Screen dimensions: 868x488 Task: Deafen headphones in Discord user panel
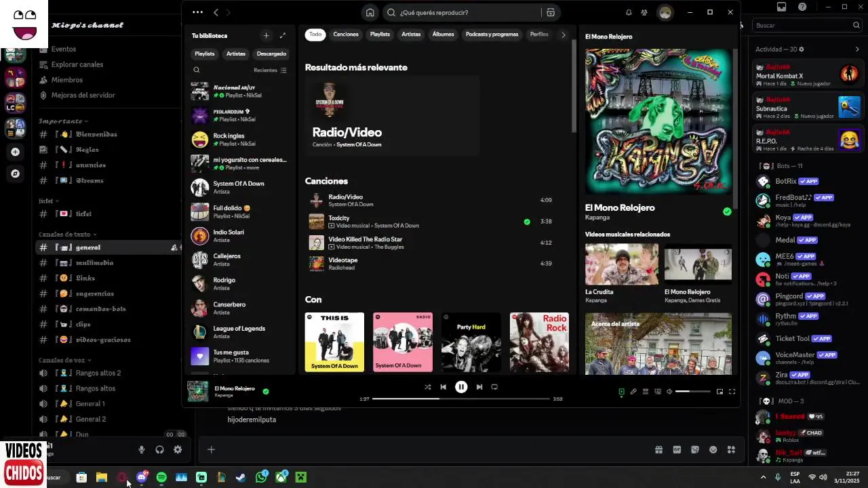(x=159, y=449)
